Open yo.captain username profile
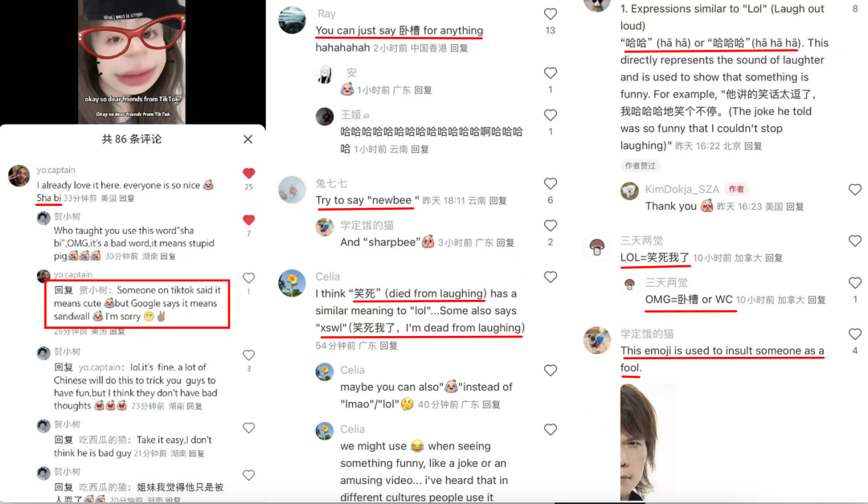This screenshot has width=868, height=504. (56, 170)
